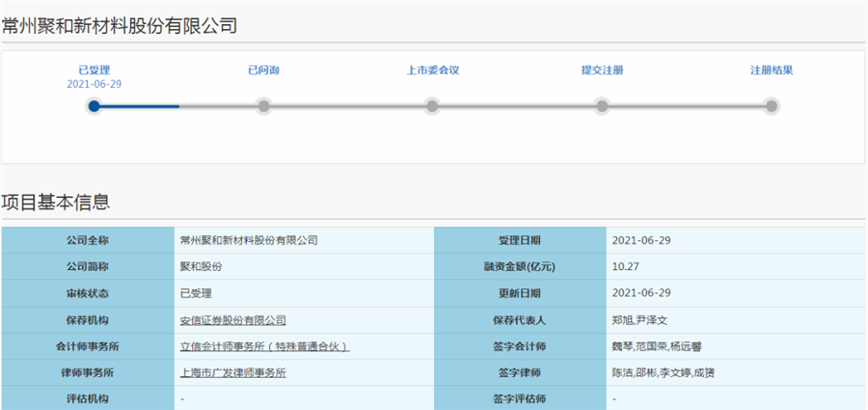Click the 保荐代表人 names 郑旭,尹泽文

(x=641, y=319)
